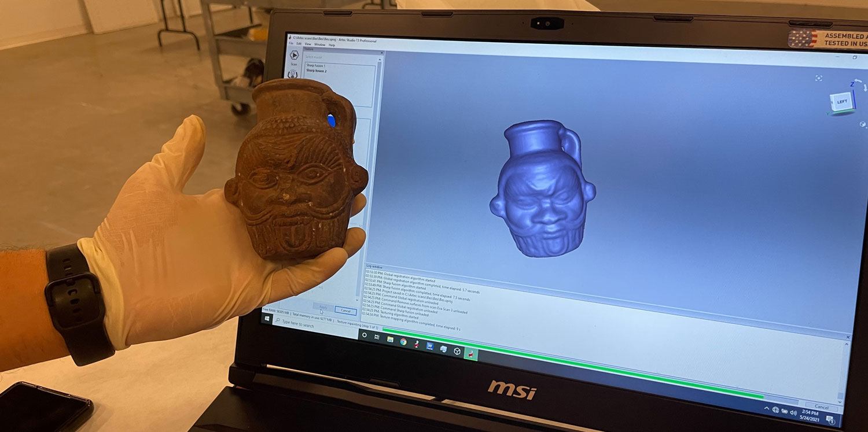Click the projection mode cube icon below the viewport

[862, 124]
